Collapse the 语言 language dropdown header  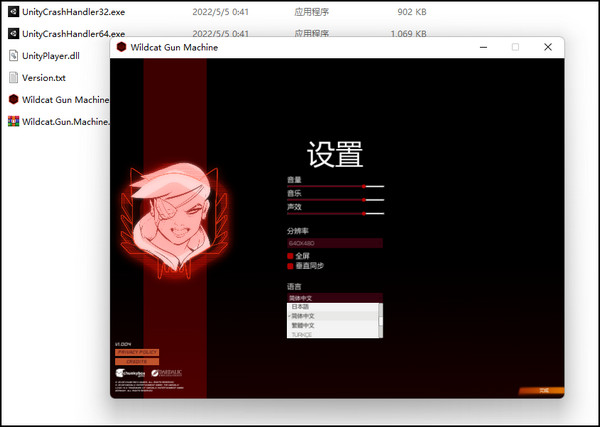[335, 298]
